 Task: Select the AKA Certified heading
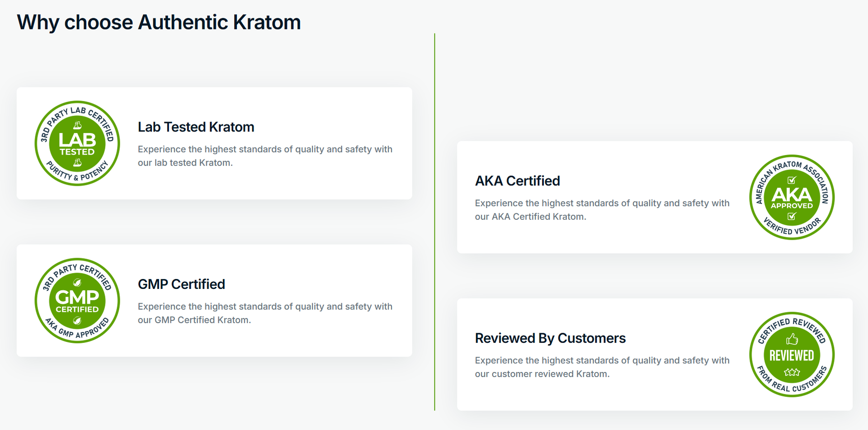click(x=517, y=181)
